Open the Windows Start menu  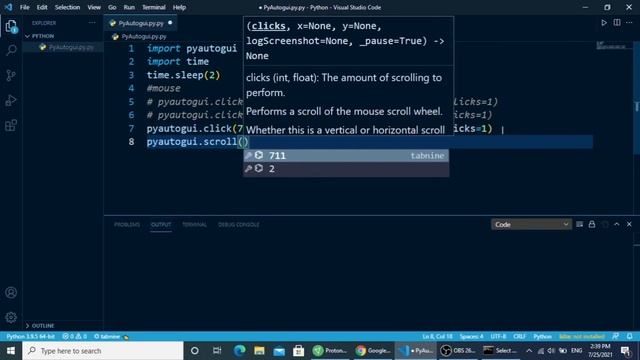coord(11,351)
